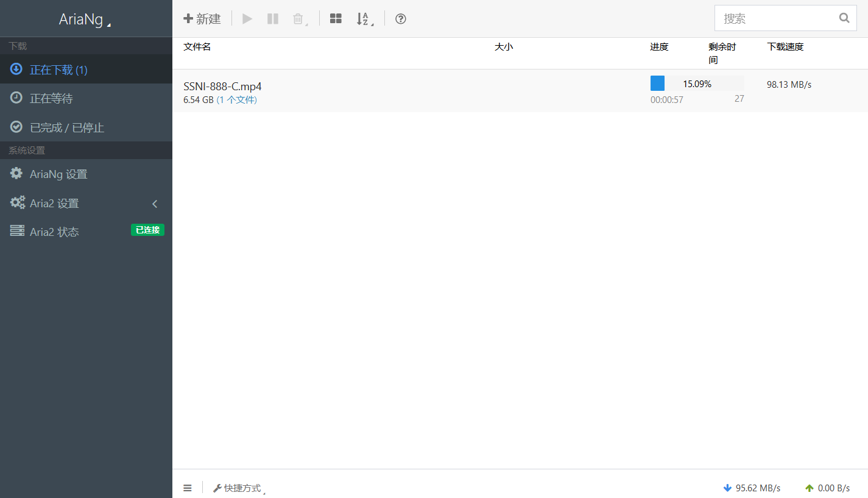The image size is (868, 498).
Task: Click the 15.09% progress bar
Action: coord(697,84)
